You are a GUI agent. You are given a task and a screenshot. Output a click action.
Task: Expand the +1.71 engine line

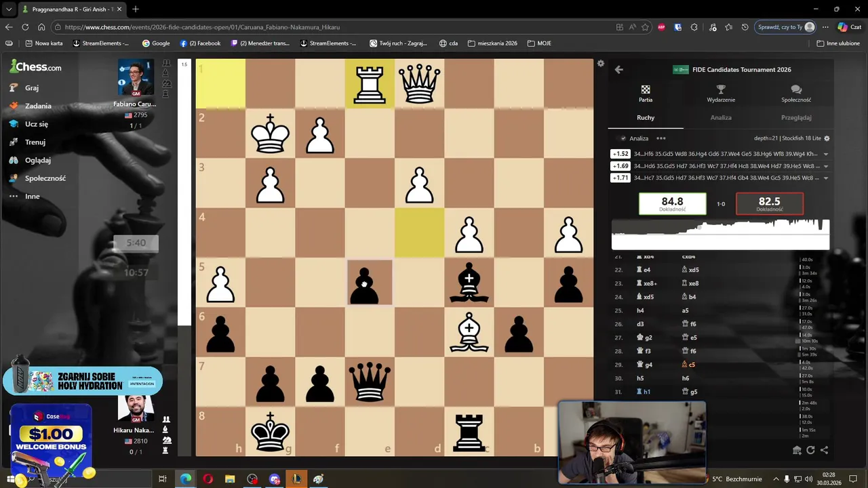click(825, 178)
